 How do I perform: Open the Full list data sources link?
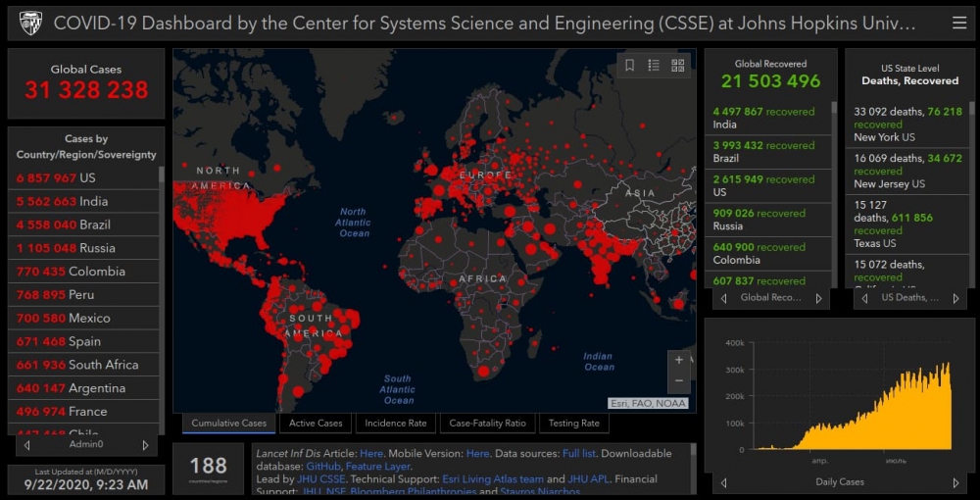577,453
